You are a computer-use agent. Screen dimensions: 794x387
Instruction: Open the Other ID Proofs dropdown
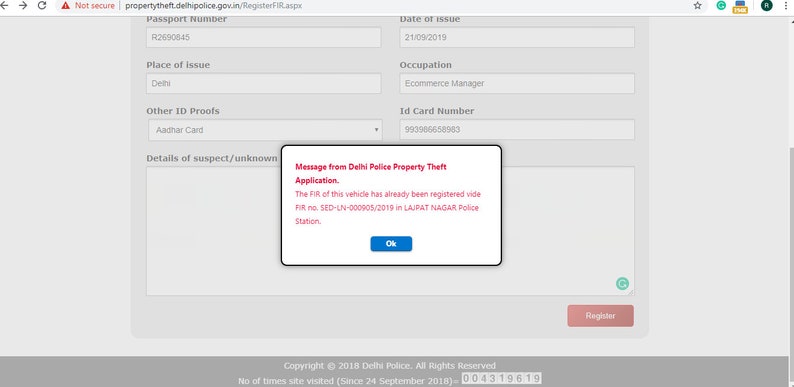(x=265, y=130)
